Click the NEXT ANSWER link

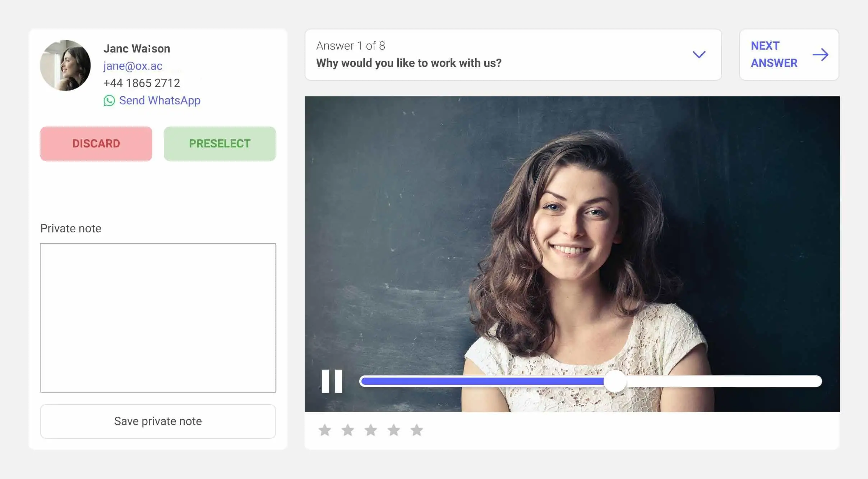tap(789, 54)
